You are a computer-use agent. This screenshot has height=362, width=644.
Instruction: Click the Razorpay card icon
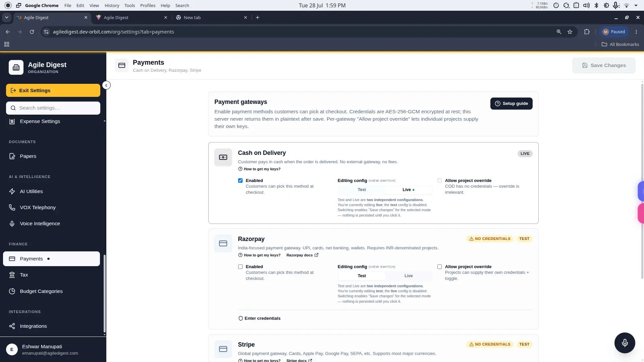click(x=223, y=243)
